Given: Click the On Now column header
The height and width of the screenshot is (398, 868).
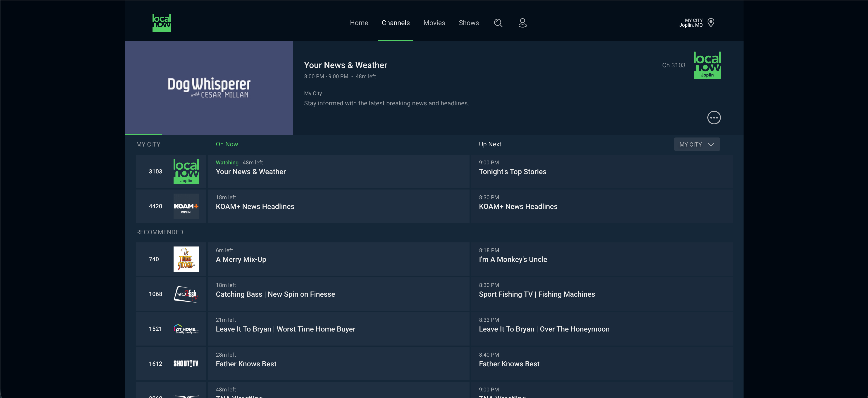Looking at the screenshot, I should click(227, 144).
